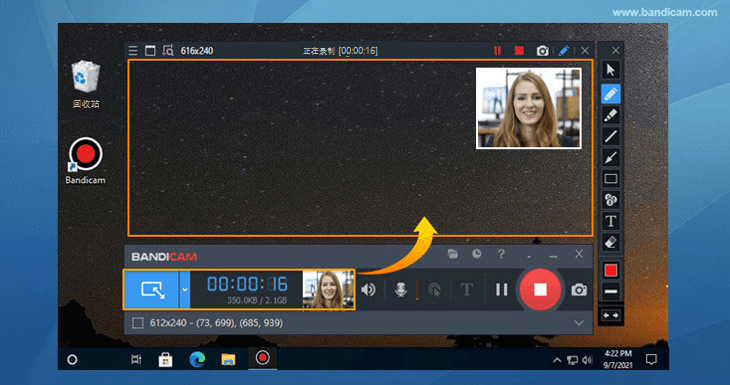Open File Explorer from taskbar
730x385 pixels.
(228, 359)
